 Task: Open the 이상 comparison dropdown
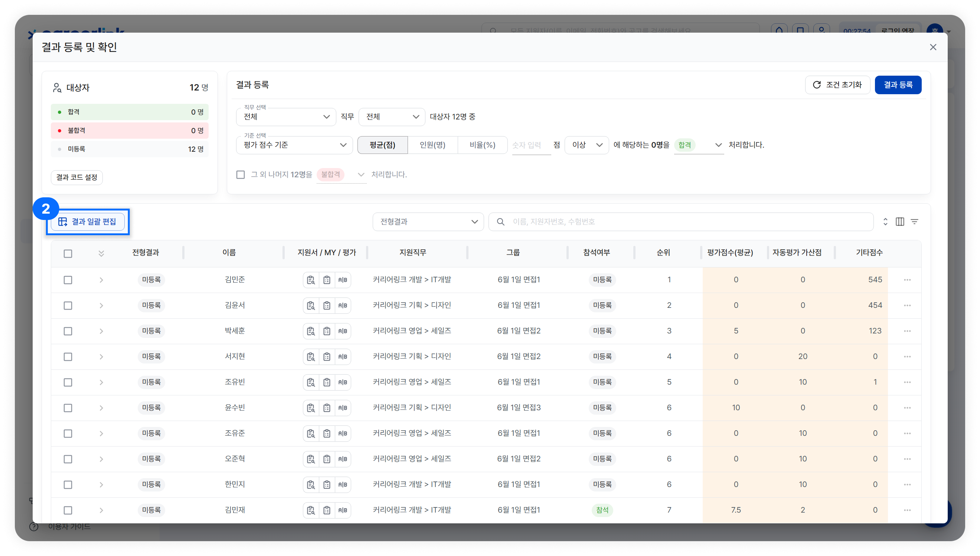click(x=587, y=145)
